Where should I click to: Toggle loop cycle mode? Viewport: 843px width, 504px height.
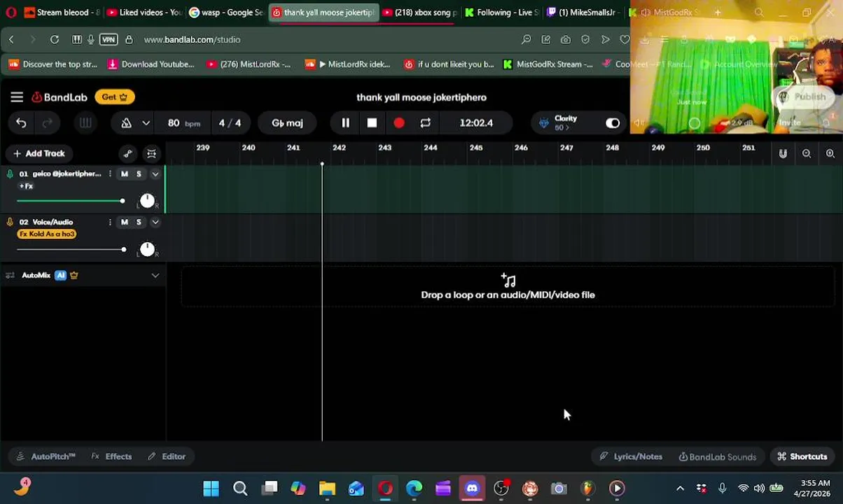[425, 123]
